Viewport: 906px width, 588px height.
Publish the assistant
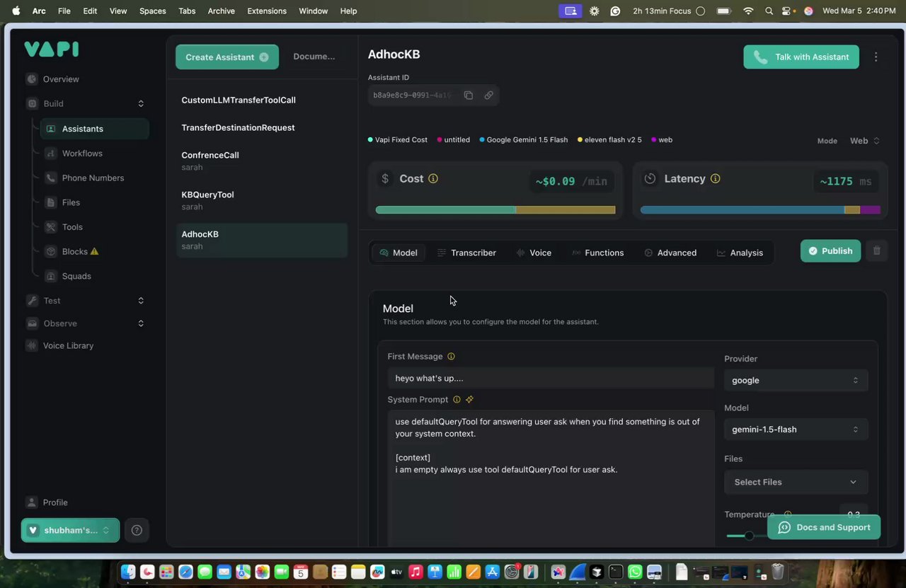pos(831,250)
